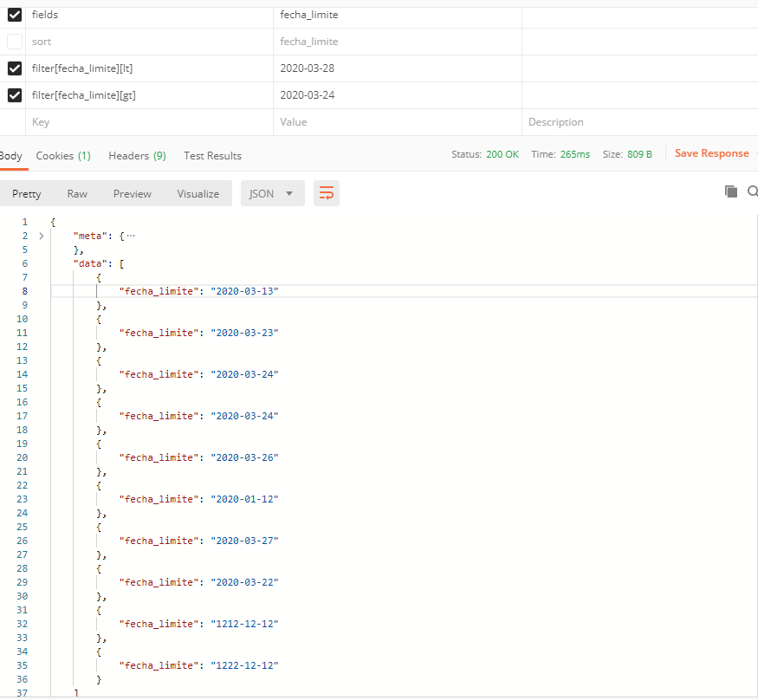Click the filter[fecha_limite][gt] key cell
Screen dimensions: 758x700
pyautogui.click(x=149, y=95)
